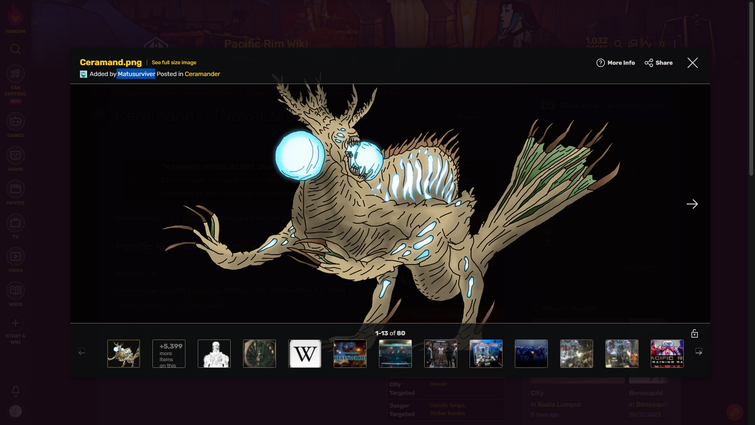Open Matusurviver's user profile link
The height and width of the screenshot is (425, 755).
coord(136,74)
